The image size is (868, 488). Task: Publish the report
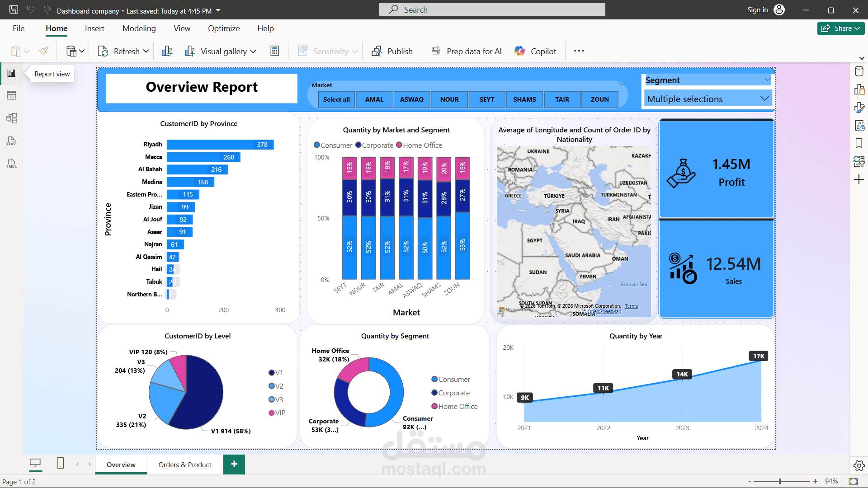[x=392, y=51]
